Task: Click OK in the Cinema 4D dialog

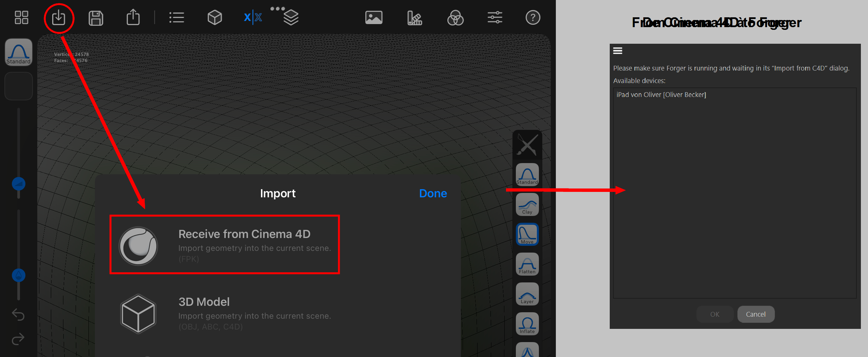Action: [715, 314]
